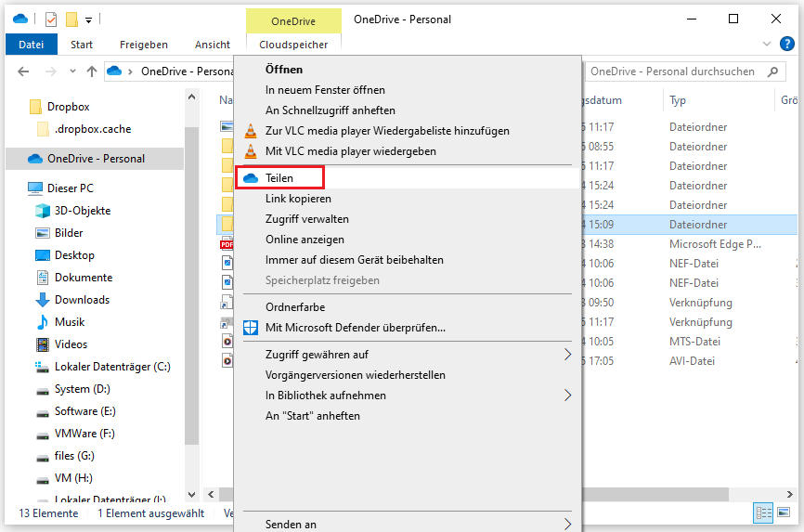Switch to the Freigeben ribbon tab

(144, 45)
